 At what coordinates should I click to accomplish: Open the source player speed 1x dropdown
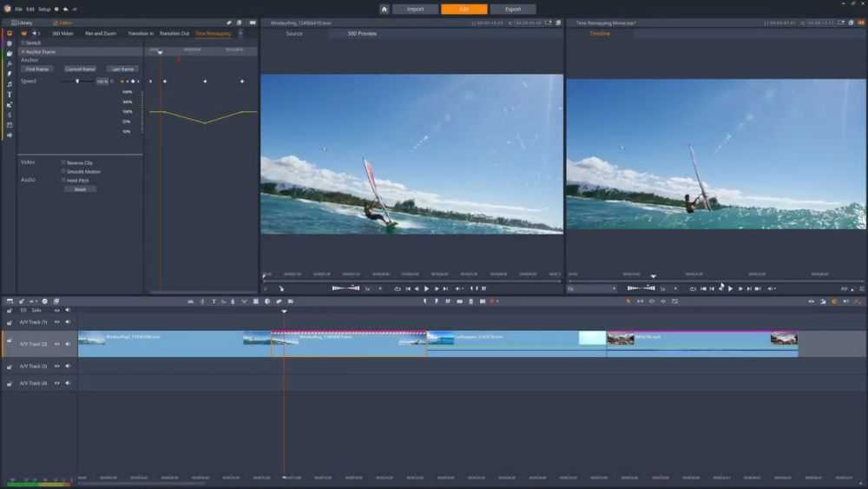pos(370,288)
